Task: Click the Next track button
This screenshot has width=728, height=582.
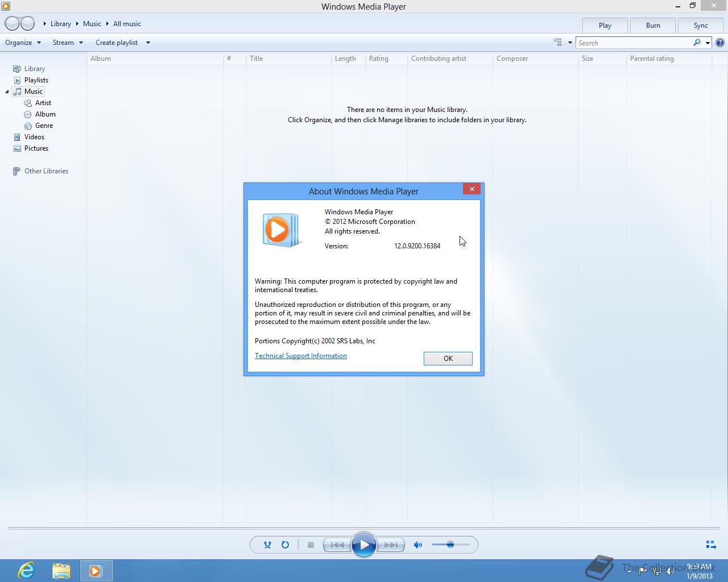Action: (391, 545)
